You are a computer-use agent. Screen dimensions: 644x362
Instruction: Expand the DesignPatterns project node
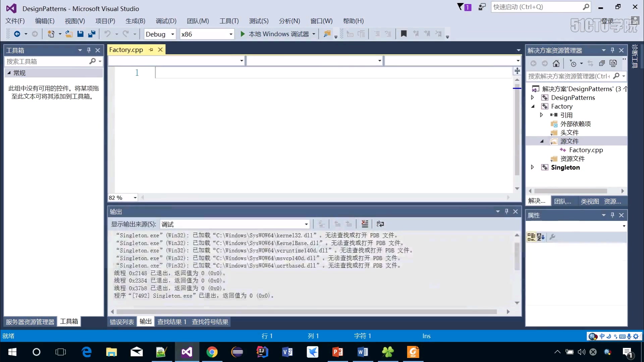[x=532, y=98]
